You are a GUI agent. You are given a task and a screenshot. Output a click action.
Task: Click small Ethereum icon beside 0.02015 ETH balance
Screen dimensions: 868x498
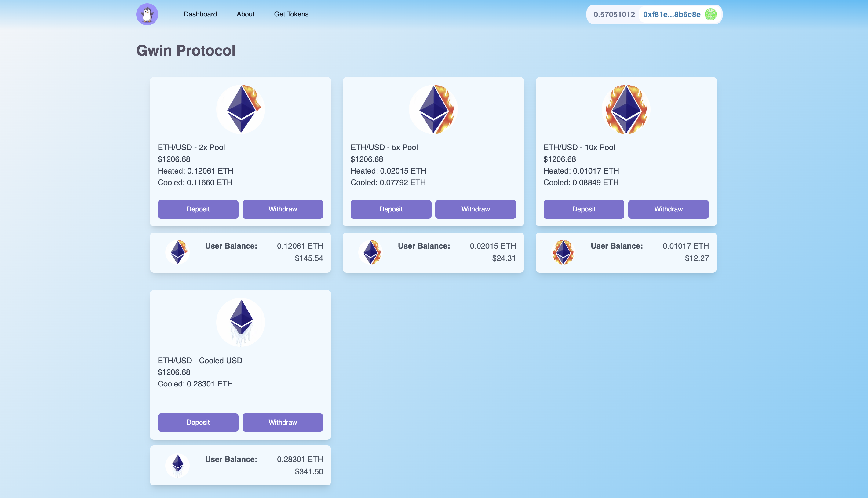[370, 252]
